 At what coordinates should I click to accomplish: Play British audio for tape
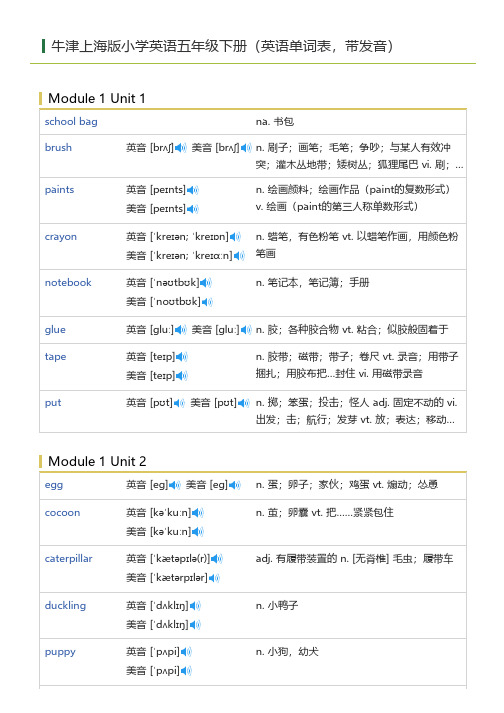[x=181, y=357]
